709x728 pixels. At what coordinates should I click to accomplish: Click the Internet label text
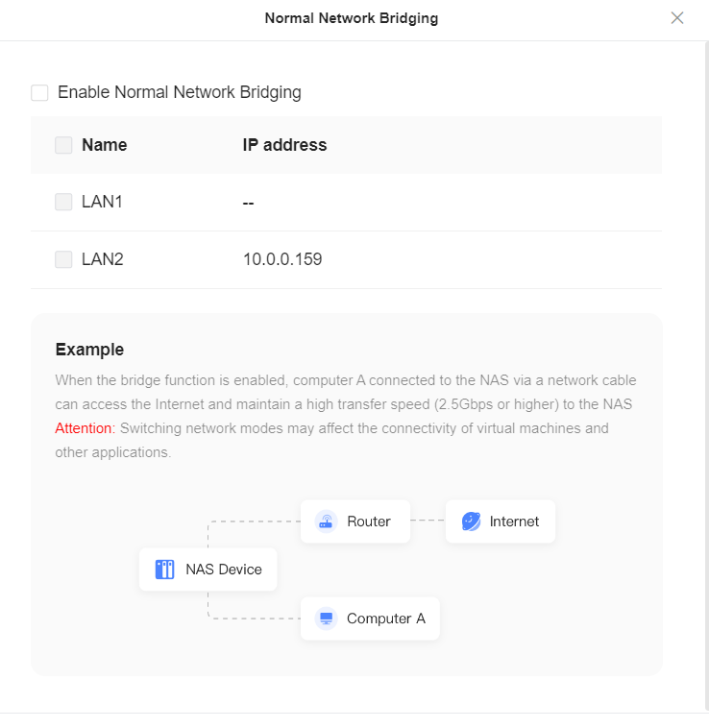click(514, 522)
